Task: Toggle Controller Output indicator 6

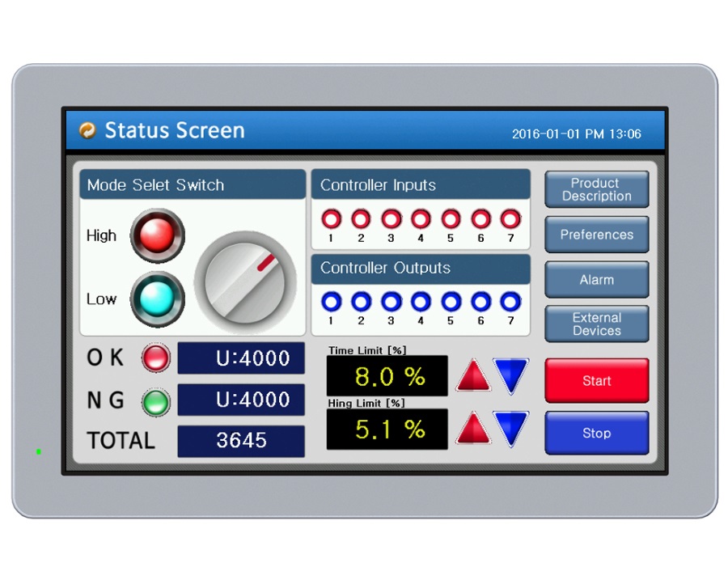Action: 480,302
